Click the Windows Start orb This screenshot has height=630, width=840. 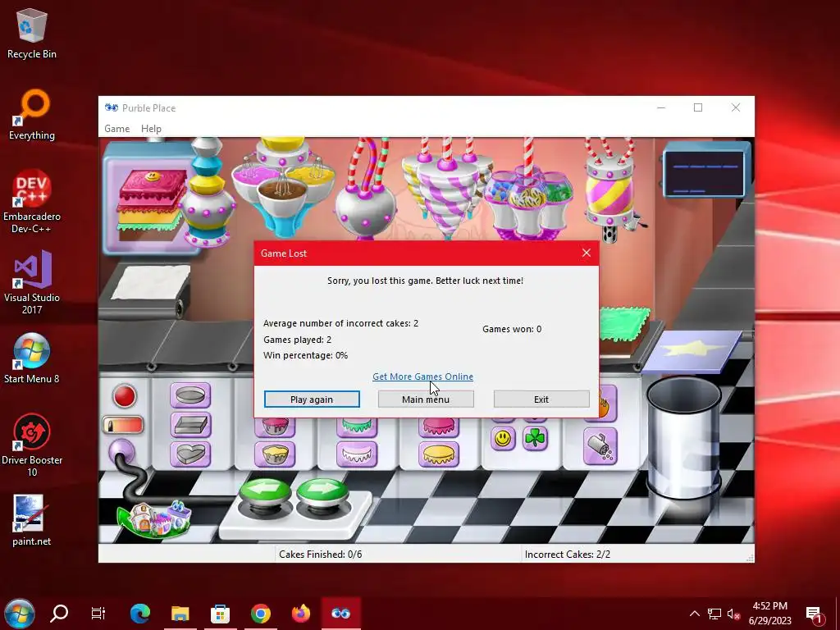click(20, 614)
